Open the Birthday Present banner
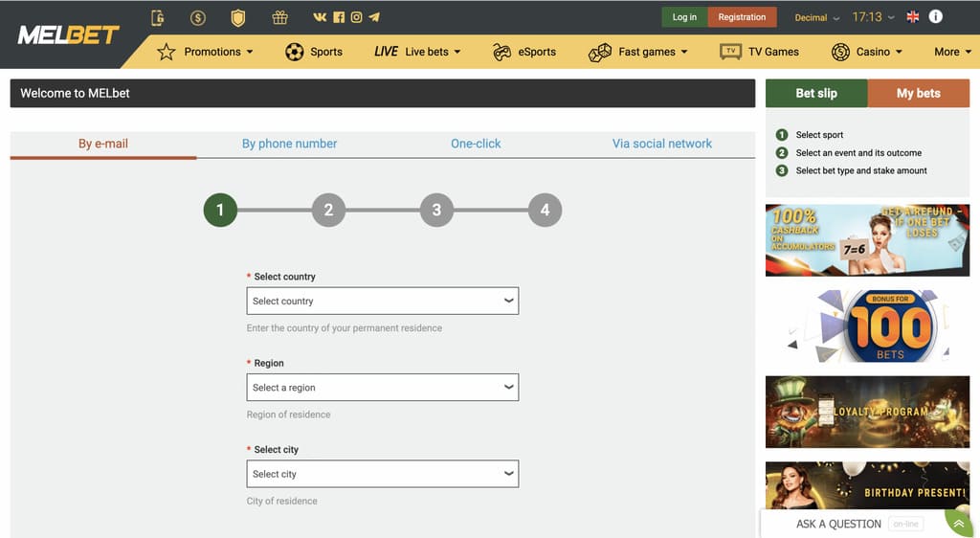 [867, 485]
